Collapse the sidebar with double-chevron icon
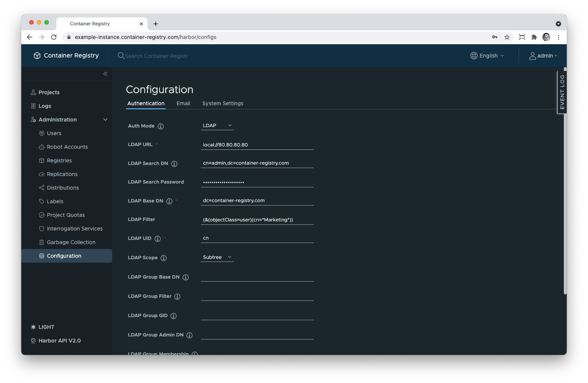This screenshot has height=383, width=588. 105,74
